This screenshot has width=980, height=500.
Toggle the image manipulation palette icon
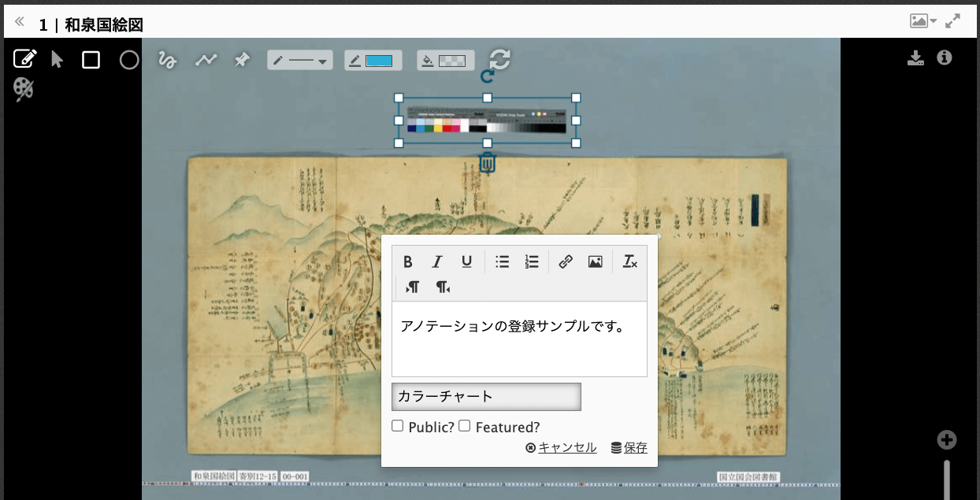pos(24,89)
